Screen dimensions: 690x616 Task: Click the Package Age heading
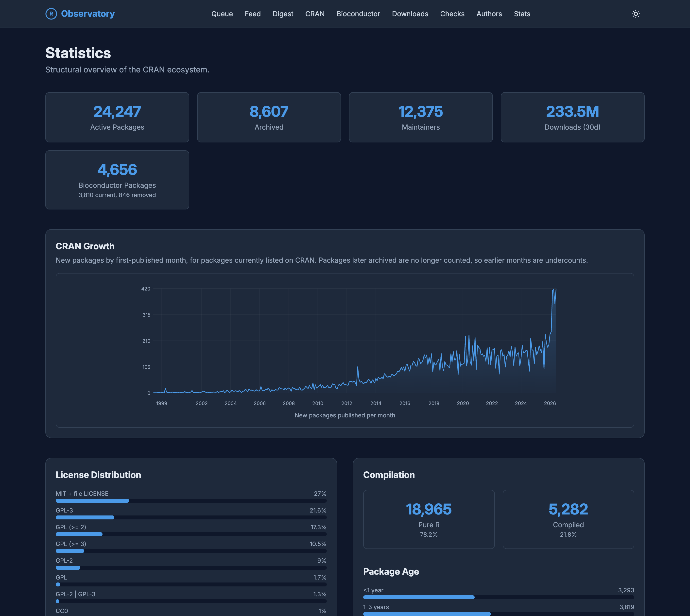coord(391,571)
